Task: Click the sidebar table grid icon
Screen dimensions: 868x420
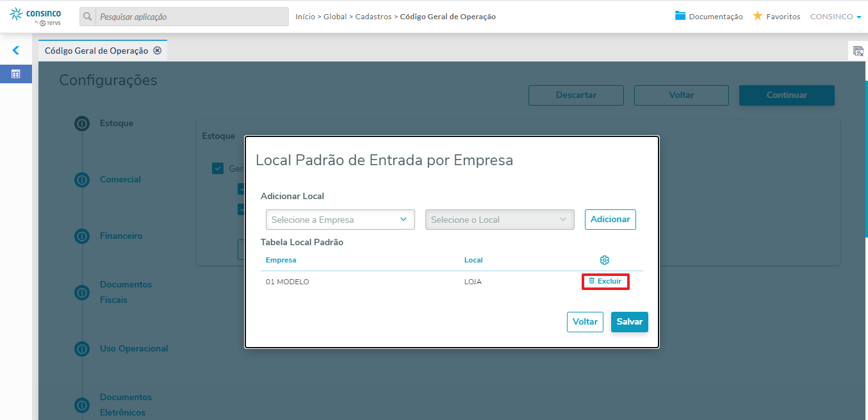Action: [16, 74]
